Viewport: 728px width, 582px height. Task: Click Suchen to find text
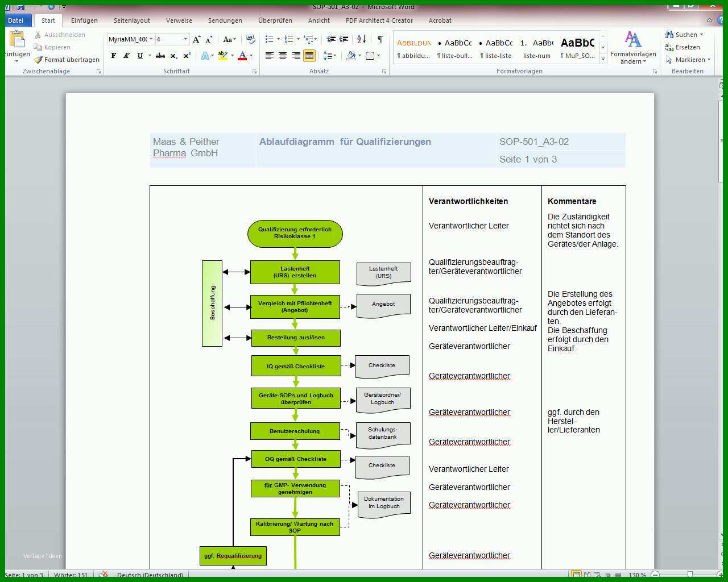(x=684, y=35)
